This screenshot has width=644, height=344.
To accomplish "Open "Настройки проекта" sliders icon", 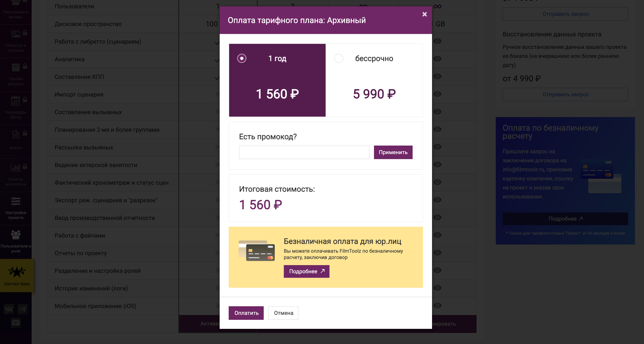I will [x=16, y=201].
